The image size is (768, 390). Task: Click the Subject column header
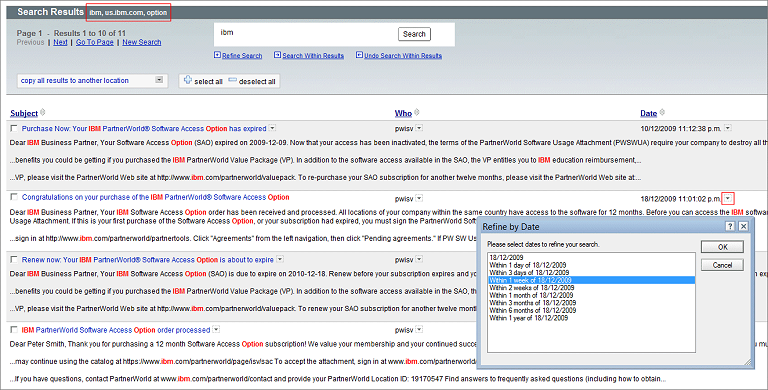click(x=24, y=113)
